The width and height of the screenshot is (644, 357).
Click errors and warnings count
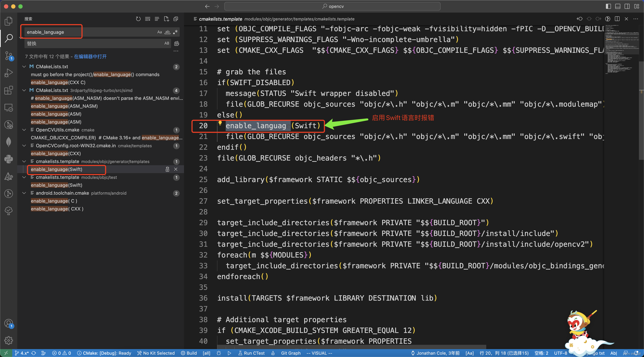pos(61,353)
